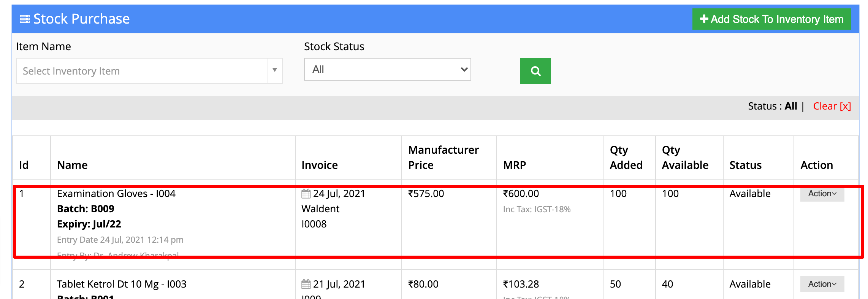Click the Invoice column header
The image size is (868, 299).
point(320,165)
